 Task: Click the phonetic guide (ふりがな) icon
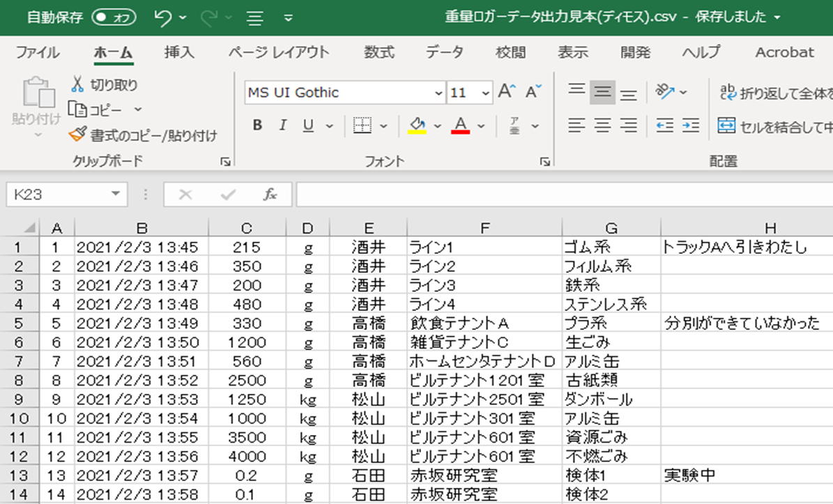click(x=514, y=125)
